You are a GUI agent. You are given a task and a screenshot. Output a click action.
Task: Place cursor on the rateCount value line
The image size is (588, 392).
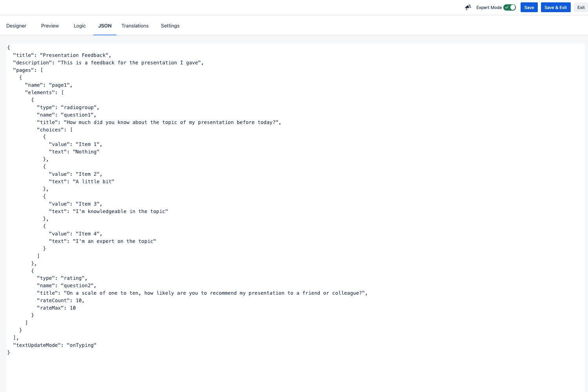click(60, 301)
